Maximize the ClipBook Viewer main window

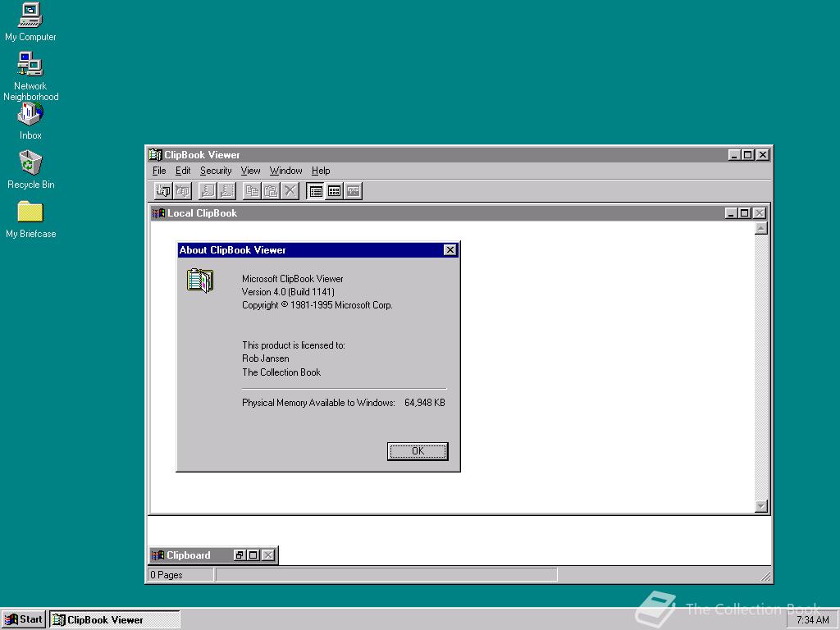point(748,155)
